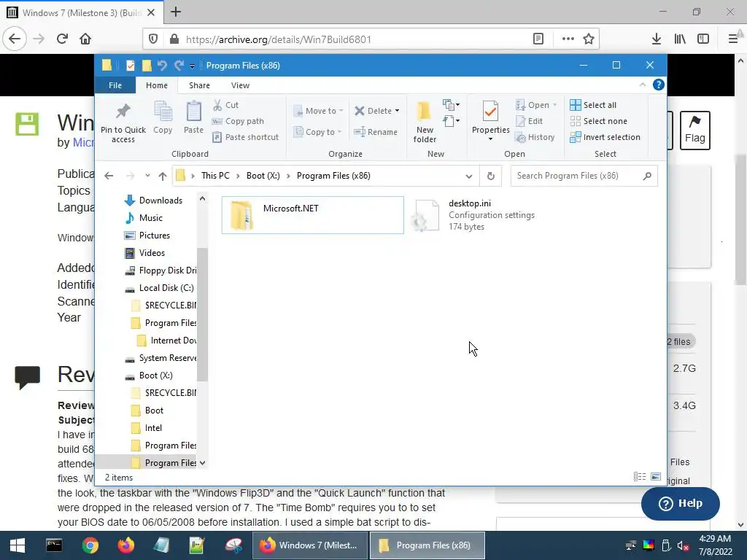Click Edit in the Open group

coord(529,121)
